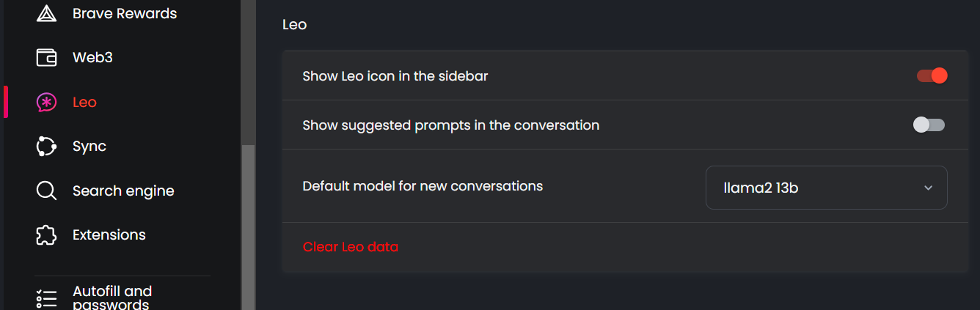The image size is (980, 310).
Task: Open the default model dropdown showing llama2 13b
Action: (826, 188)
